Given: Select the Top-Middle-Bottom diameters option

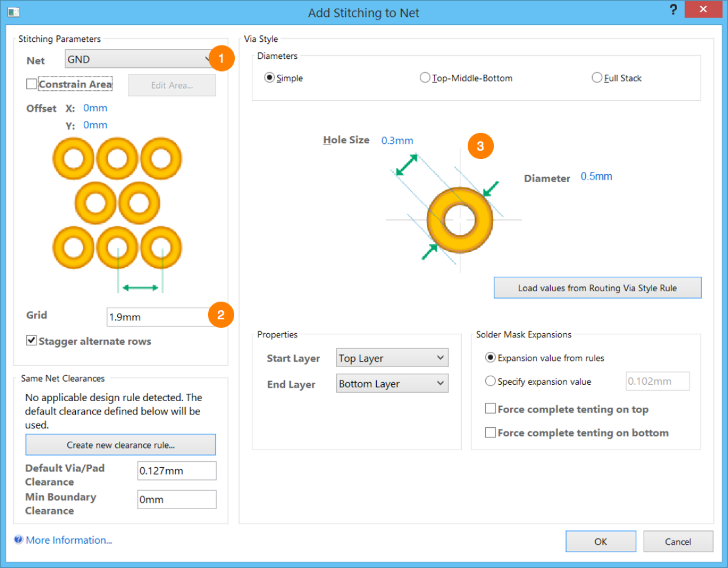Looking at the screenshot, I should click(x=425, y=78).
